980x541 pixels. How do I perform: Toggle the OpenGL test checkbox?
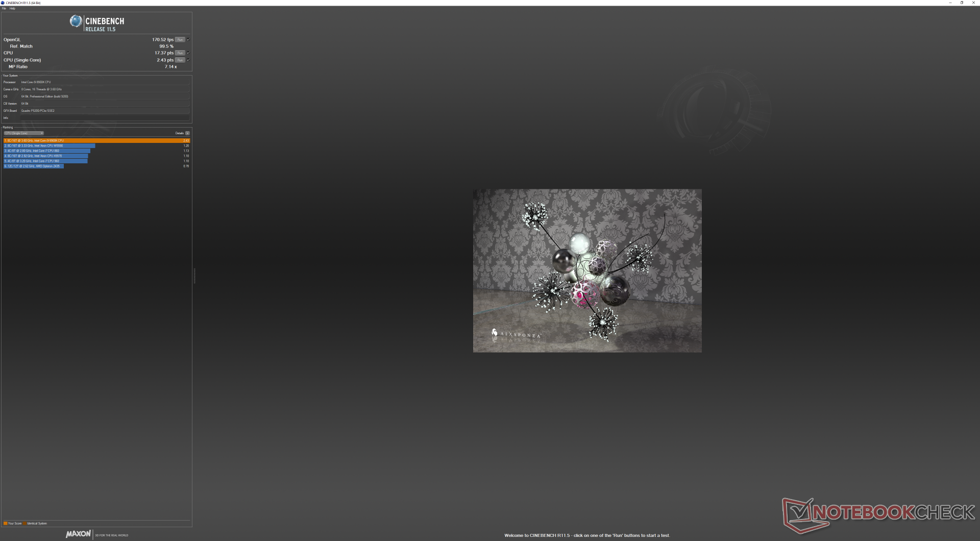[x=188, y=39]
